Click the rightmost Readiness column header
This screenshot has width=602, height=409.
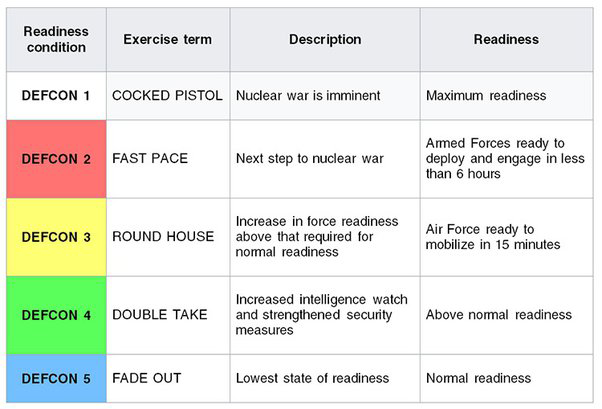[507, 40]
